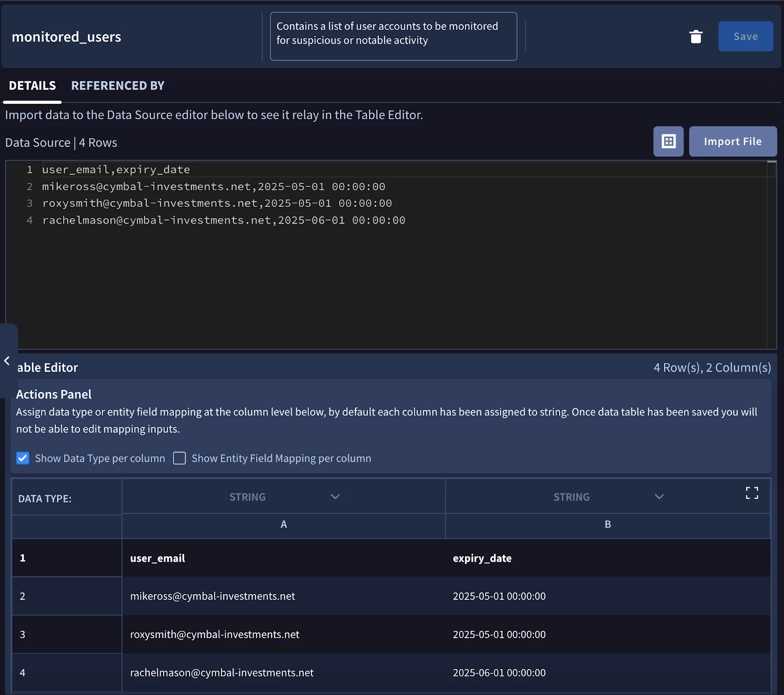This screenshot has height=695, width=784.
Task: Click the rachelmason line in data source editor
Action: [224, 221]
